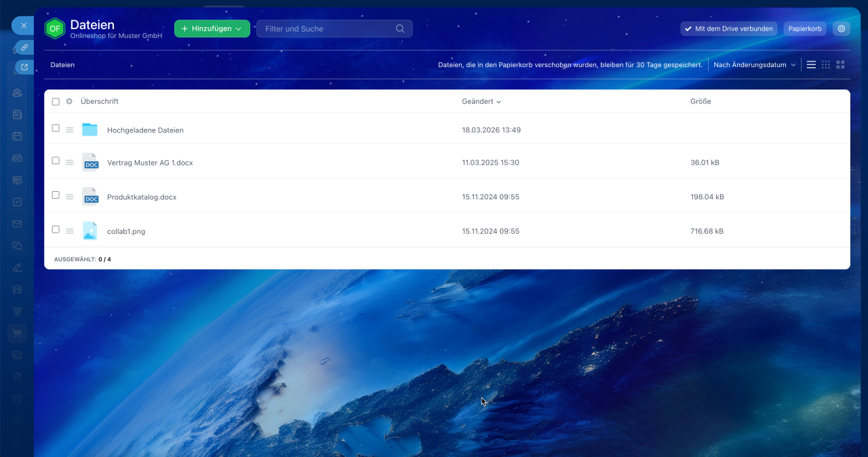Switch to list view

[x=811, y=65]
